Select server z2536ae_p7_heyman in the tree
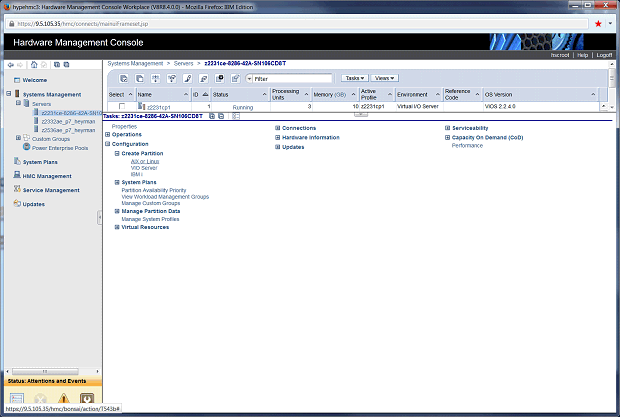 (68, 130)
